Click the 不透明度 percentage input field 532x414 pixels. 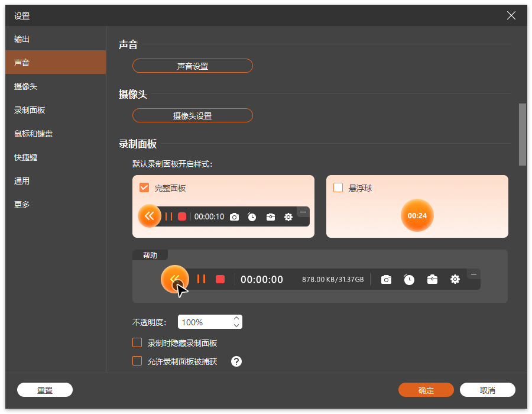coord(204,322)
